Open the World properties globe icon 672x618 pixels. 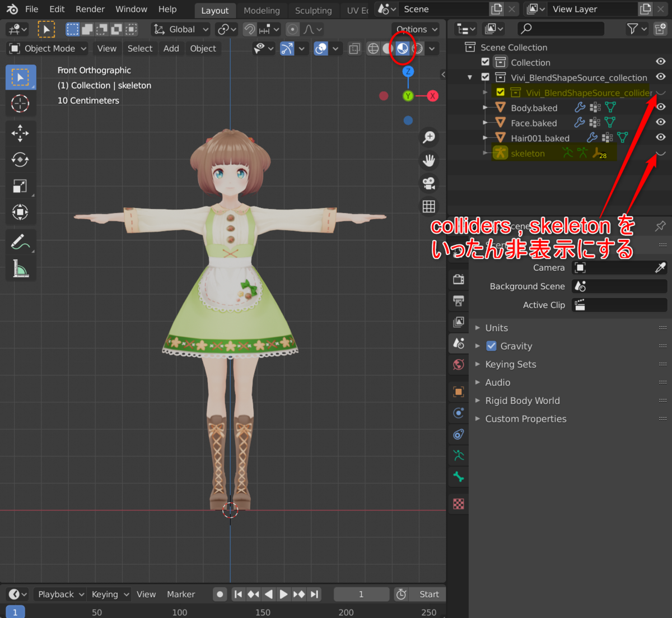coord(459,364)
